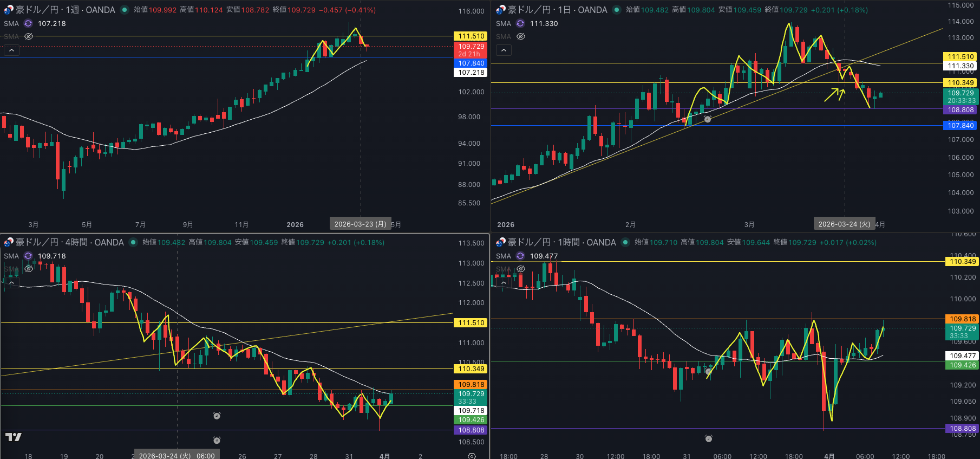Open chart settings gear below the 4-hour price axis
This screenshot has width=980, height=459.
pos(472,456)
